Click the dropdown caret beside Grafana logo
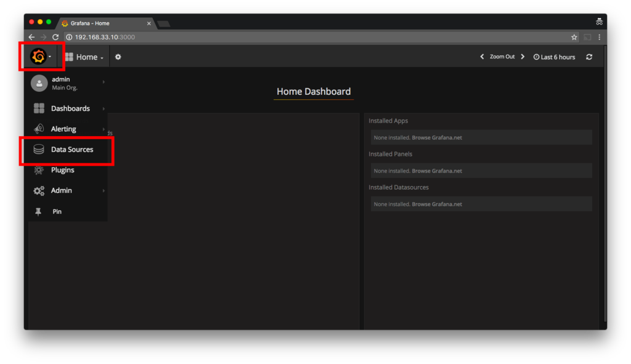Viewport: 631px width, 364px height. 50,57
